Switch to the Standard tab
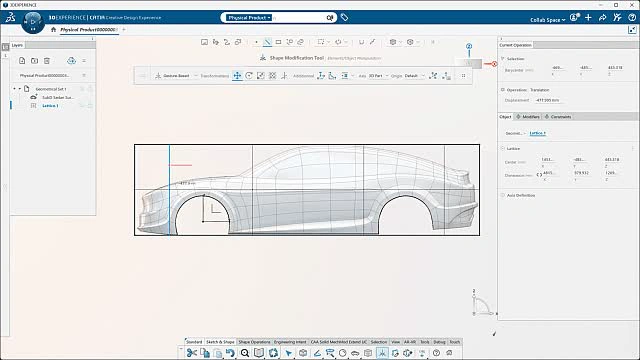 click(194, 342)
